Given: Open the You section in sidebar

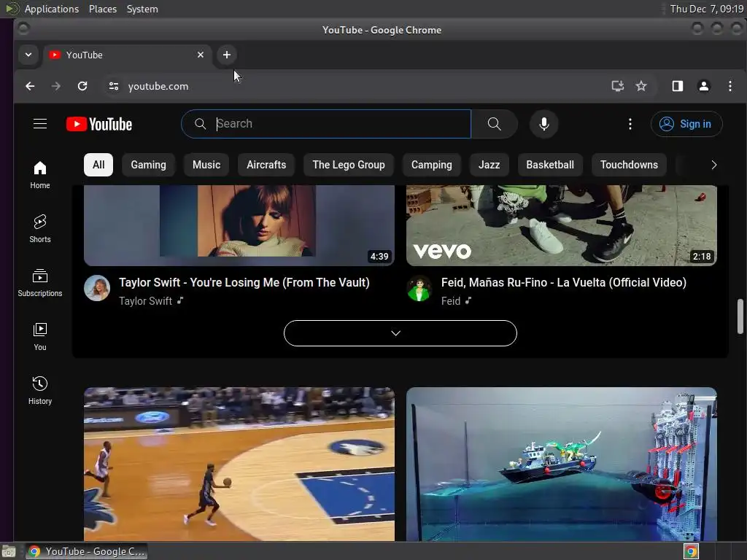Looking at the screenshot, I should point(40,336).
